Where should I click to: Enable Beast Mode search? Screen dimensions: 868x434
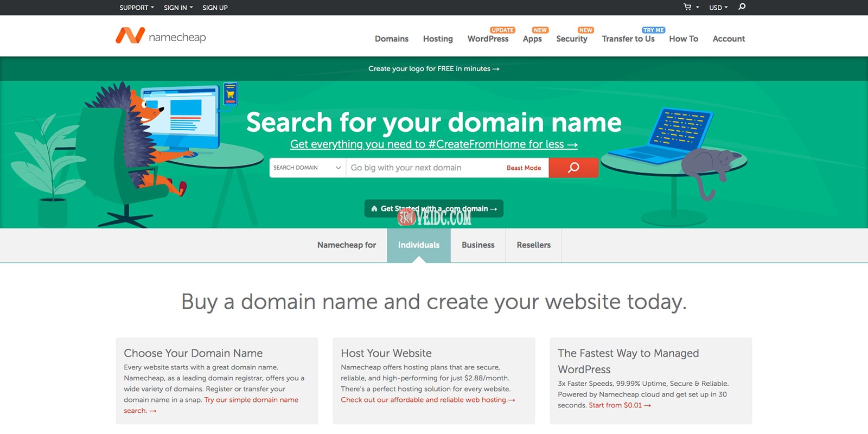[x=524, y=168]
